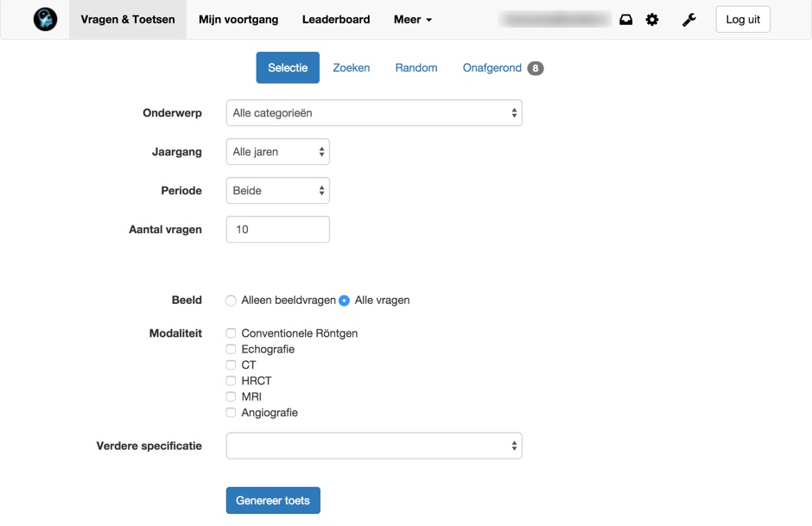Select the Alle vragen radio option

[344, 301]
